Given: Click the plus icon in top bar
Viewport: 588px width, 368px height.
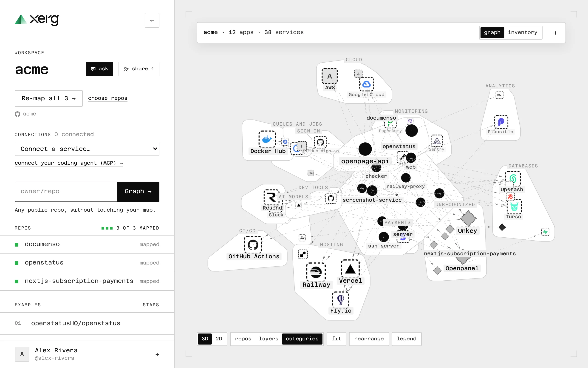Looking at the screenshot, I should coord(555,33).
